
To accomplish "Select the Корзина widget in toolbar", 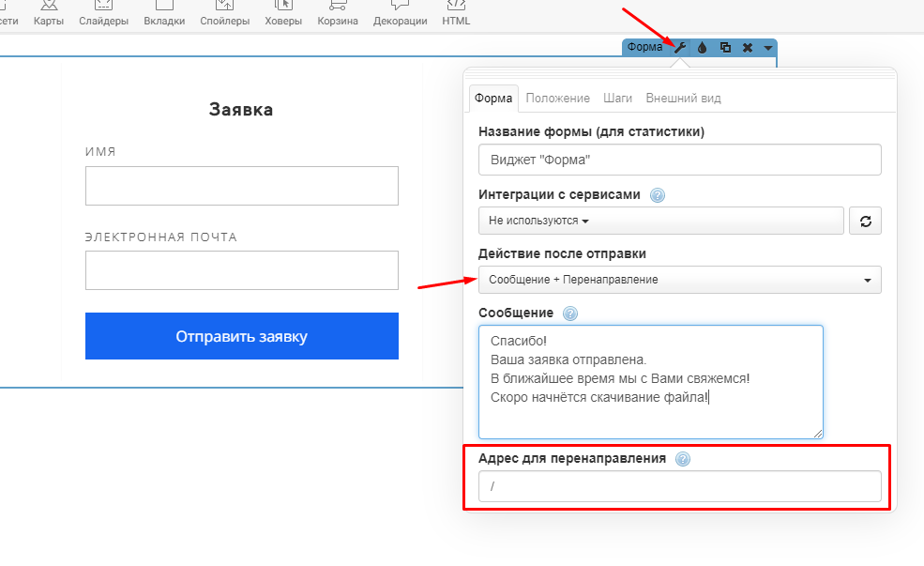I will 337,14.
